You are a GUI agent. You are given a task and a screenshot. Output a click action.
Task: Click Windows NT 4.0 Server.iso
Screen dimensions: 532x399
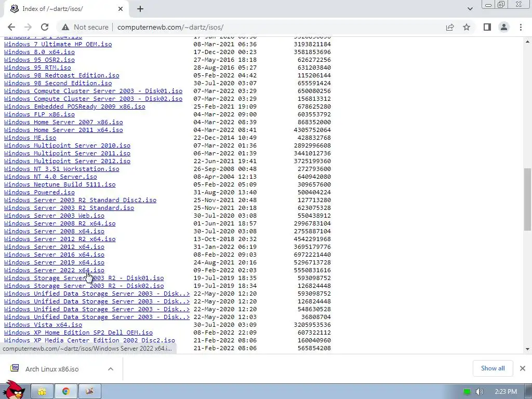[x=50, y=177]
